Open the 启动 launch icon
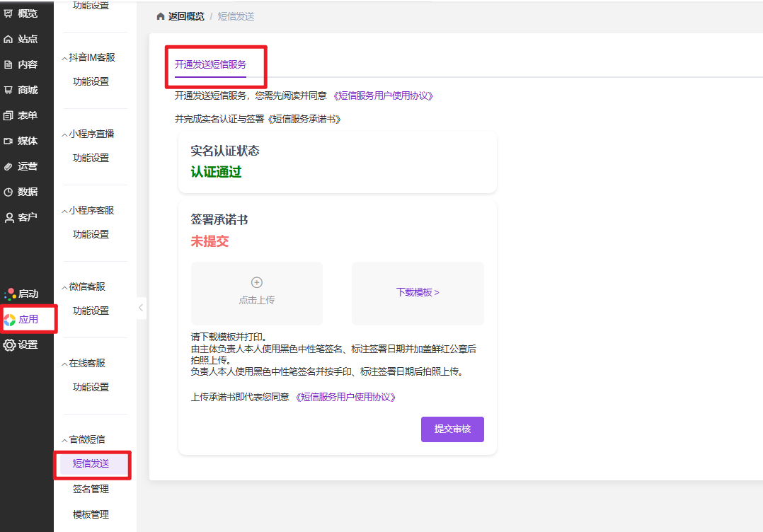The height and width of the screenshot is (532, 763). click(9, 294)
